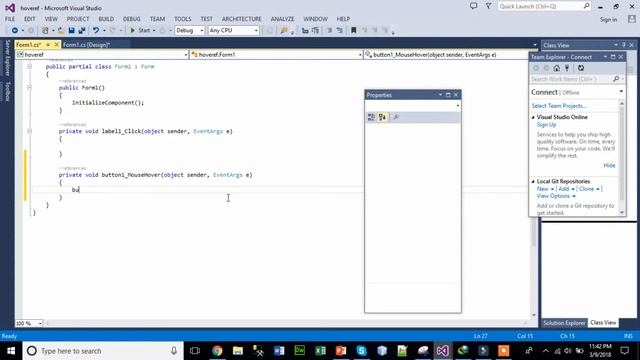
Task: Click the Visual Studio taskbar icon
Action: [x=442, y=351]
